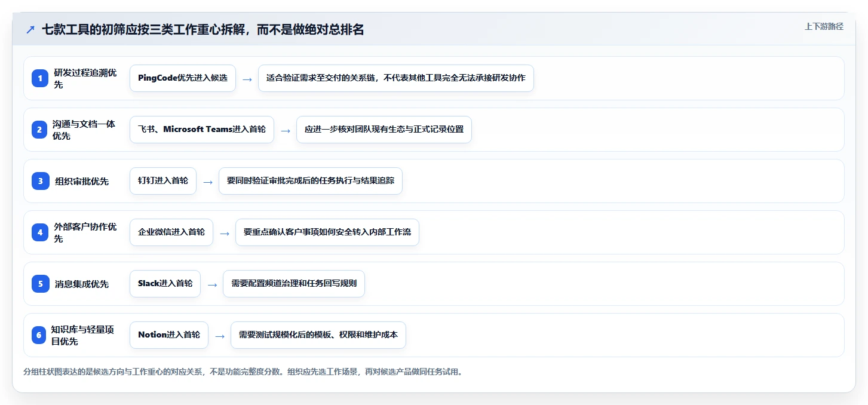Click number badge 4 for 外部客户协作优先

[40, 232]
